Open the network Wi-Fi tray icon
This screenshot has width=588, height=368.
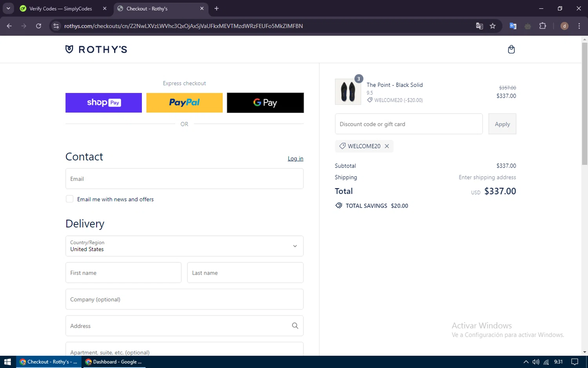pyautogui.click(x=546, y=362)
